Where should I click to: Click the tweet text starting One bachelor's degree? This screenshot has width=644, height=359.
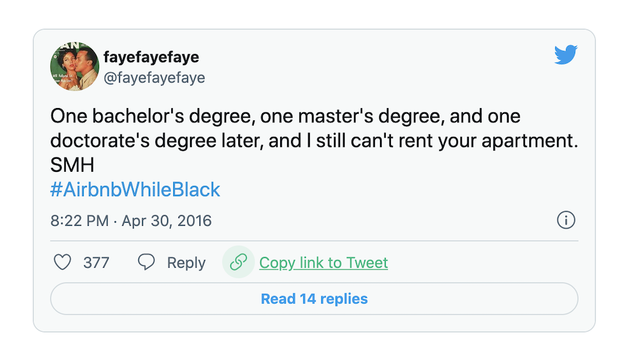click(x=285, y=116)
